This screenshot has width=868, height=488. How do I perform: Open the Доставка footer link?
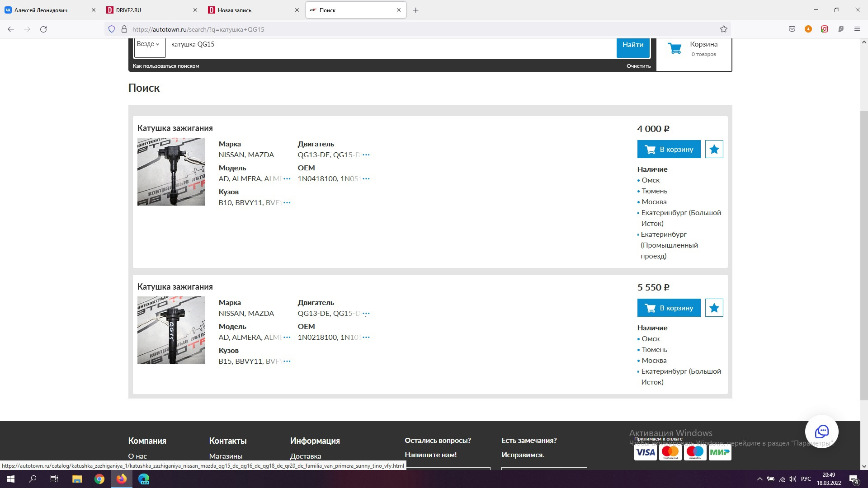point(306,456)
